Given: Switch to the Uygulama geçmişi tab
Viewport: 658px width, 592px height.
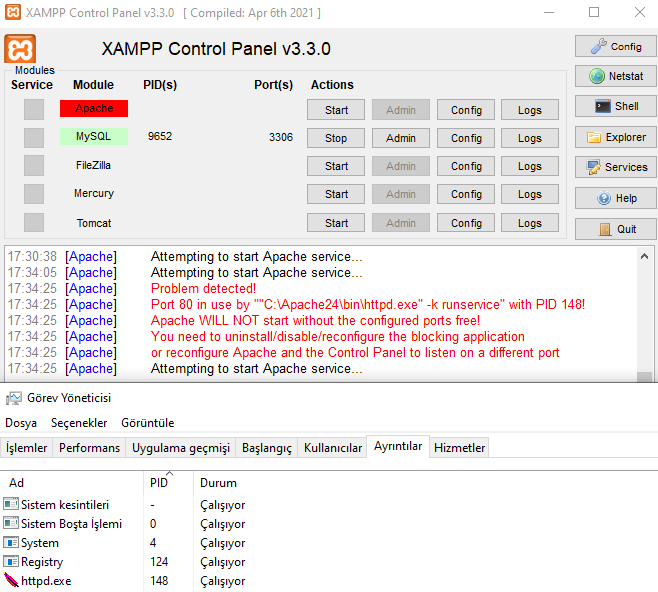Looking at the screenshot, I should click(x=181, y=448).
